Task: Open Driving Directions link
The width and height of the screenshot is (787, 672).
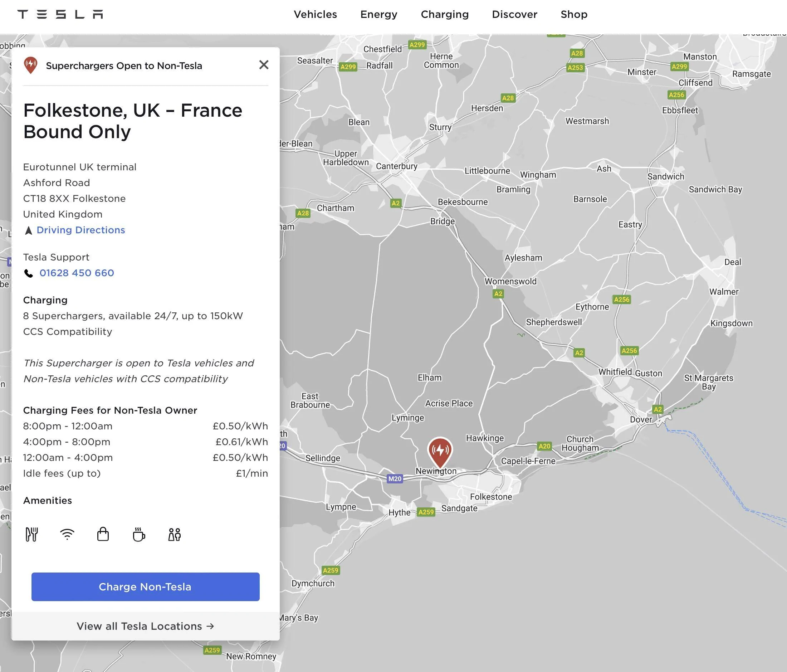Action: click(81, 230)
